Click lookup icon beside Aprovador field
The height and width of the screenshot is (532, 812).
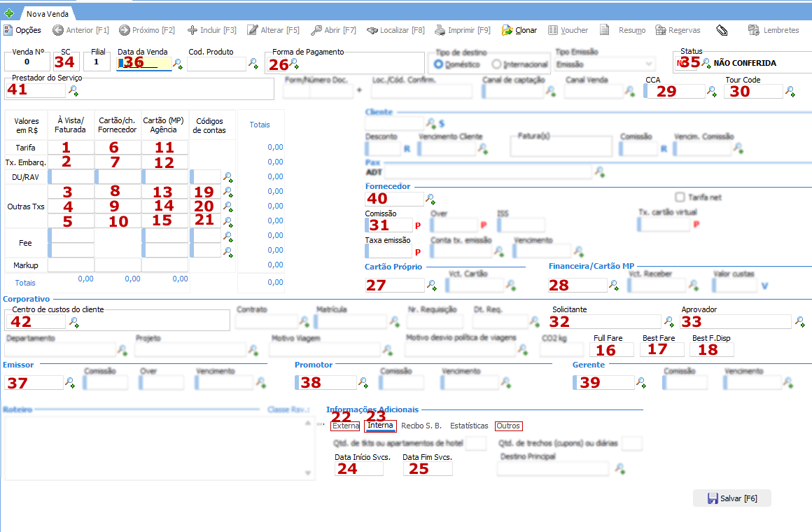point(800,322)
